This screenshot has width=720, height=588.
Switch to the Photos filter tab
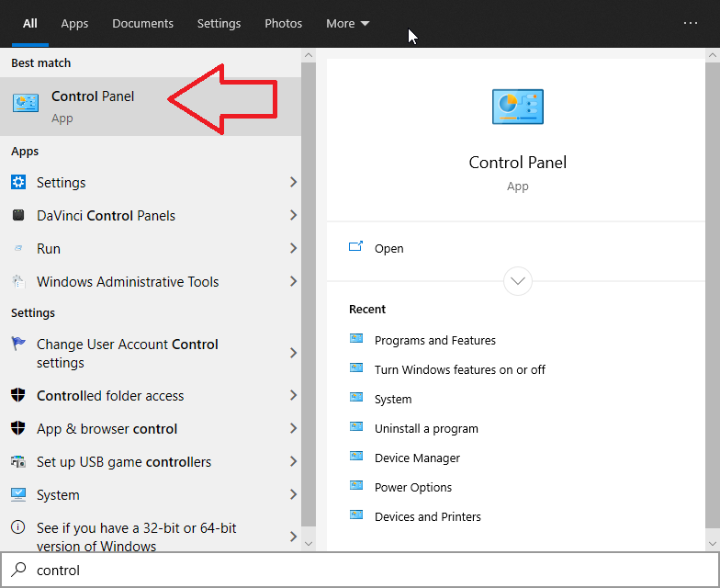point(283,23)
